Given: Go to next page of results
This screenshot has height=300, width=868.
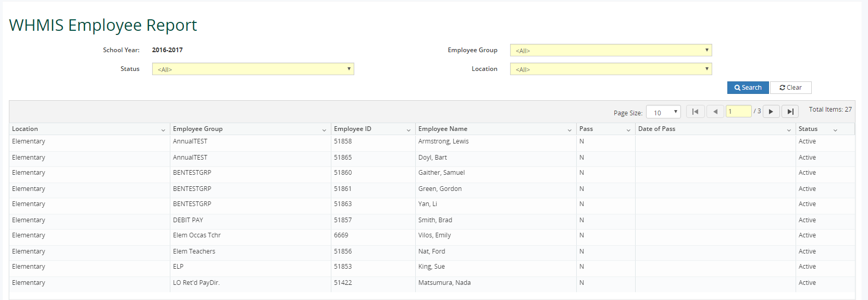Looking at the screenshot, I should coord(771,112).
